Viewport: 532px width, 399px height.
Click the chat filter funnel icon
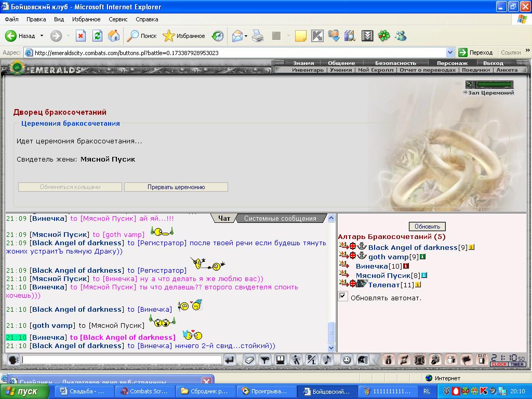coord(265,360)
